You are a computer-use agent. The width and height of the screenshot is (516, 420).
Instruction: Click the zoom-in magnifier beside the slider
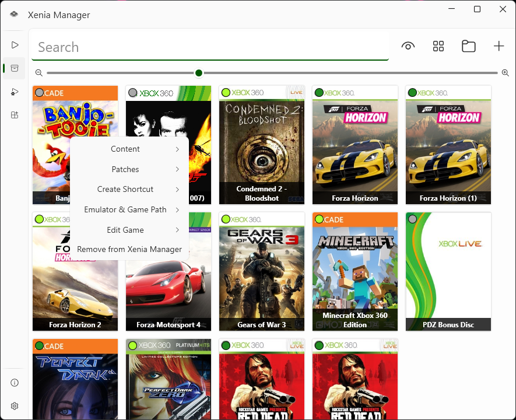pos(506,73)
